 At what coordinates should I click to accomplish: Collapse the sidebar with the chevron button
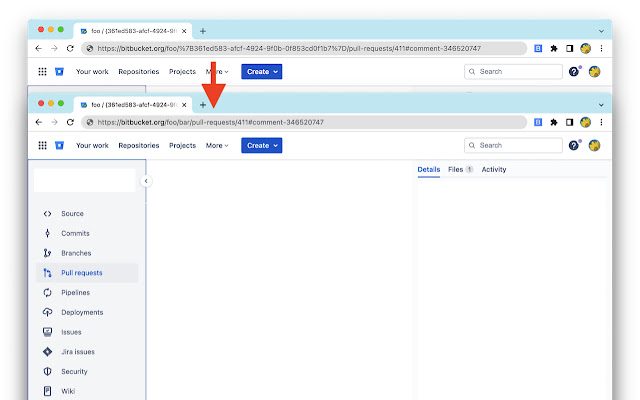point(146,181)
